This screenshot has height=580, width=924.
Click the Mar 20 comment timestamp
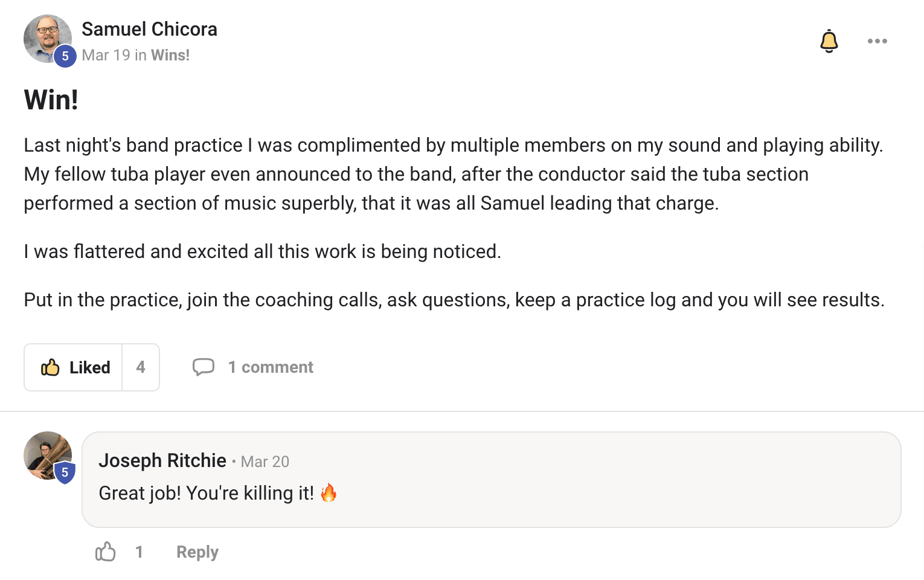click(265, 462)
